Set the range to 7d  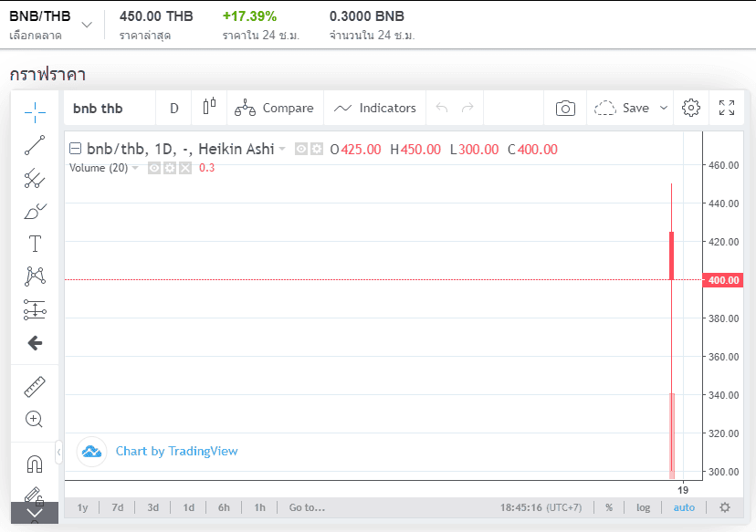click(x=117, y=507)
